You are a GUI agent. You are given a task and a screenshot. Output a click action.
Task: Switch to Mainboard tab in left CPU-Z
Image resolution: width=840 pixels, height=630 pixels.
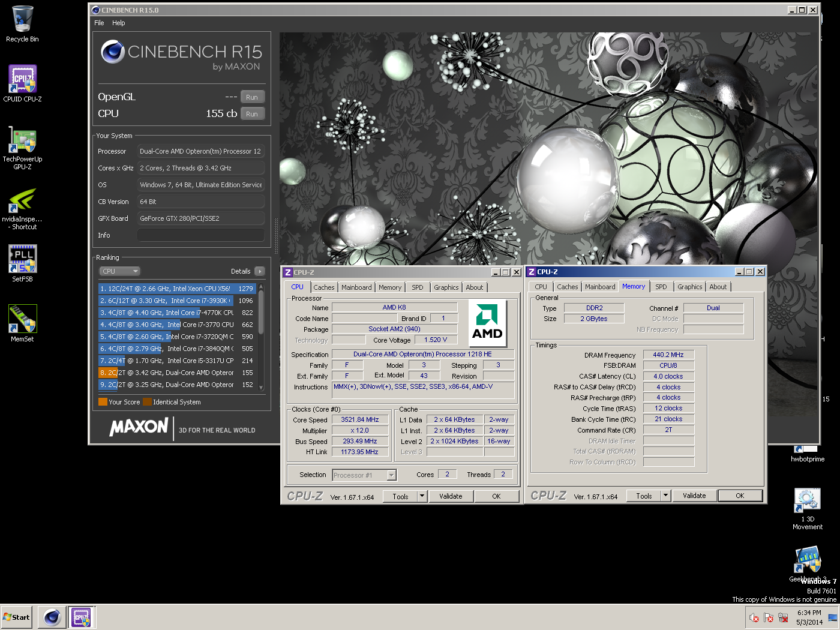[x=356, y=287]
